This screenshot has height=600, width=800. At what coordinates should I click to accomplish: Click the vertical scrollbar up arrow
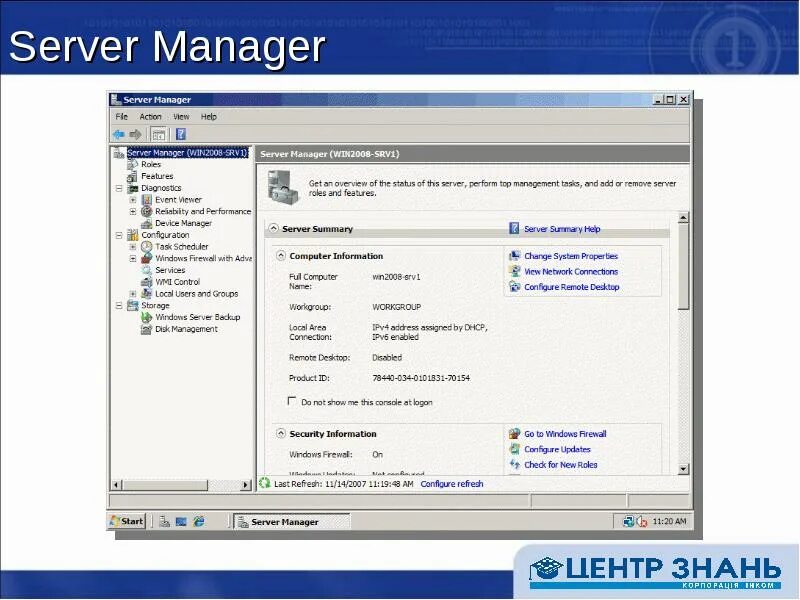coord(684,218)
